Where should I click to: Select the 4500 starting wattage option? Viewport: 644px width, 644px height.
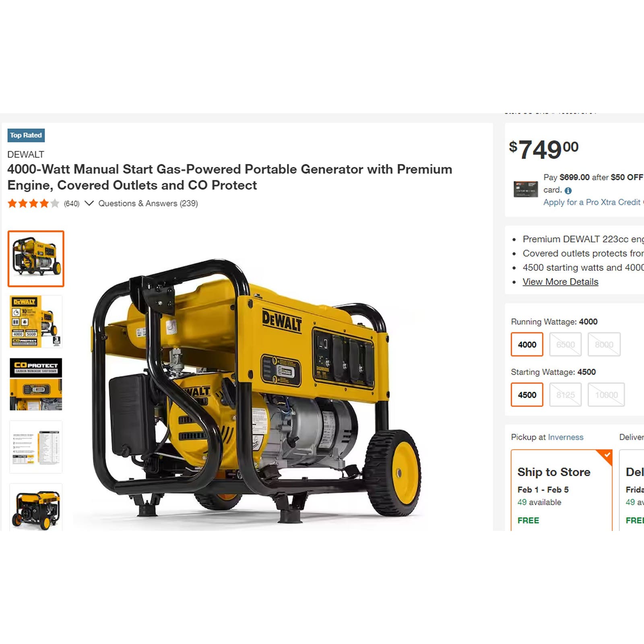(x=527, y=395)
